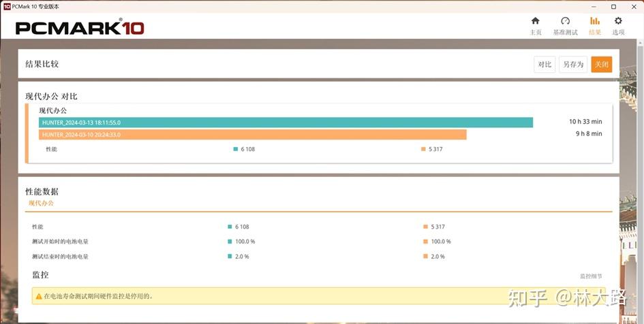Open the 基准测试 benchmark gauge icon
This screenshot has height=324, width=644.
565,21
